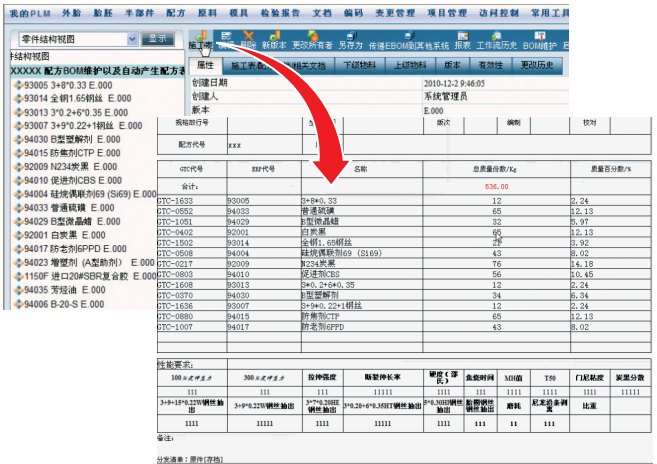Click the icon beside 94035 芳烃油

pyautogui.click(x=18, y=290)
